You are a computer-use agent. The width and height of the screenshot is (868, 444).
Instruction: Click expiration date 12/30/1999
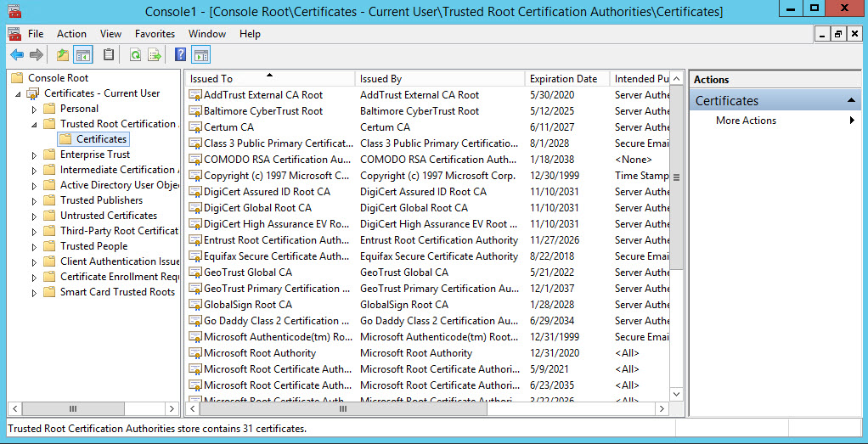coord(554,176)
